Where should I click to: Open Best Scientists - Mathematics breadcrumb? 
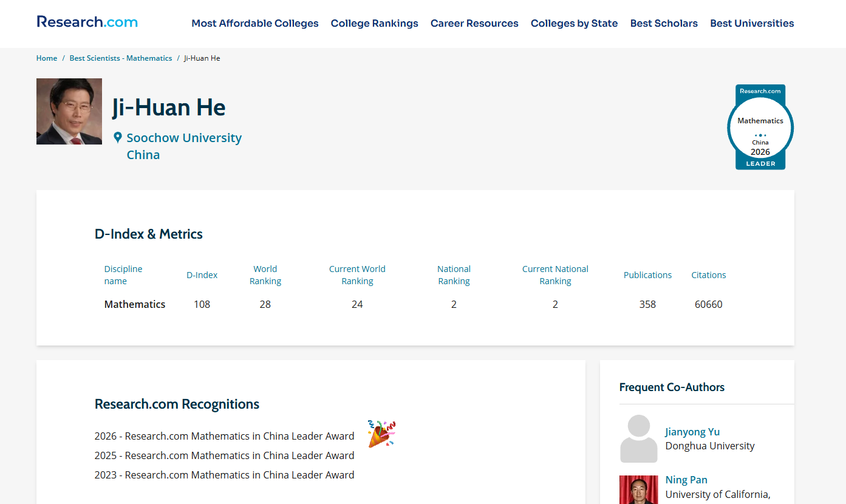121,58
